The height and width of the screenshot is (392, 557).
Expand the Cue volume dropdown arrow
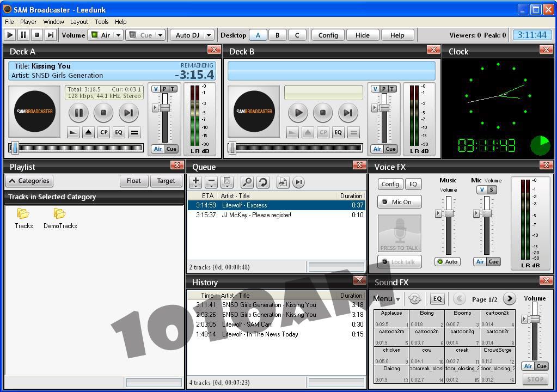(160, 35)
